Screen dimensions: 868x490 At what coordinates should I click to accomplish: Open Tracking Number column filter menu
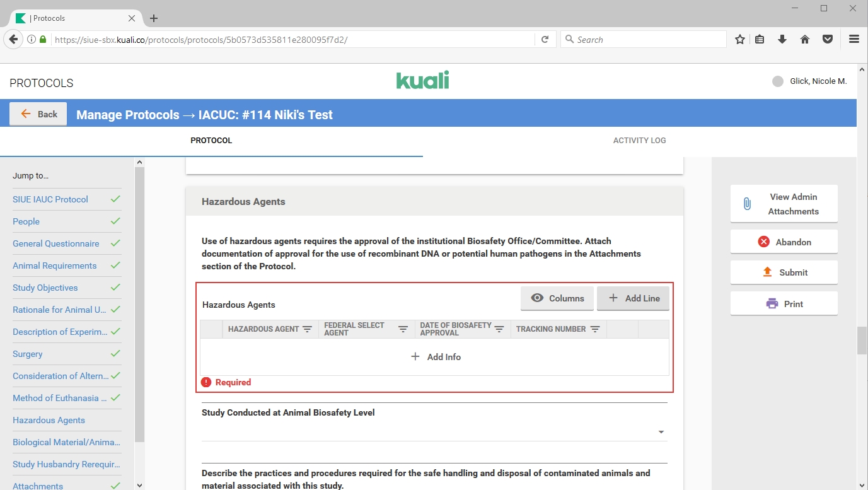pos(594,329)
